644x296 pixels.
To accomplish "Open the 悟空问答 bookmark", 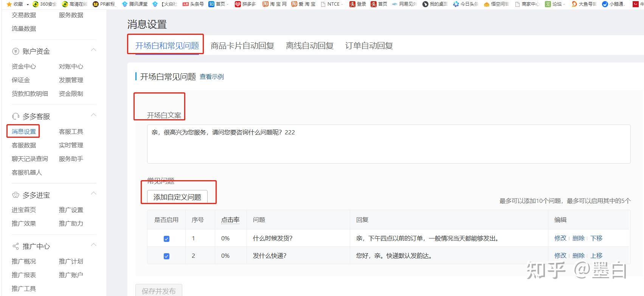I will pyautogui.click(x=496, y=4).
